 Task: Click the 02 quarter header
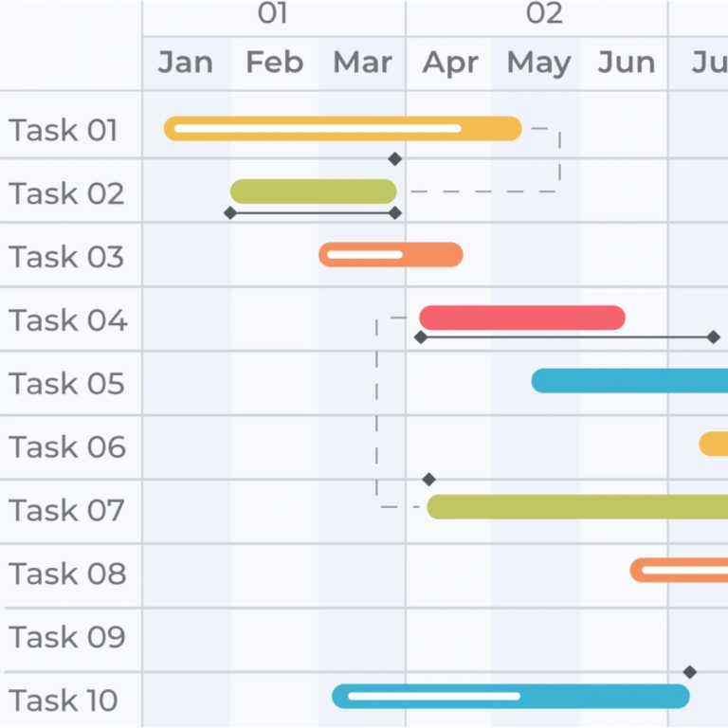point(544,13)
